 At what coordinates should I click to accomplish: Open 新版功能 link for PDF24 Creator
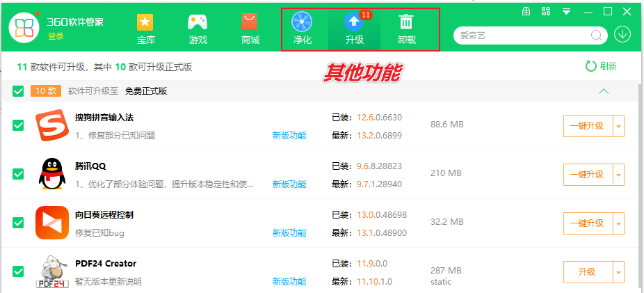[x=289, y=281]
